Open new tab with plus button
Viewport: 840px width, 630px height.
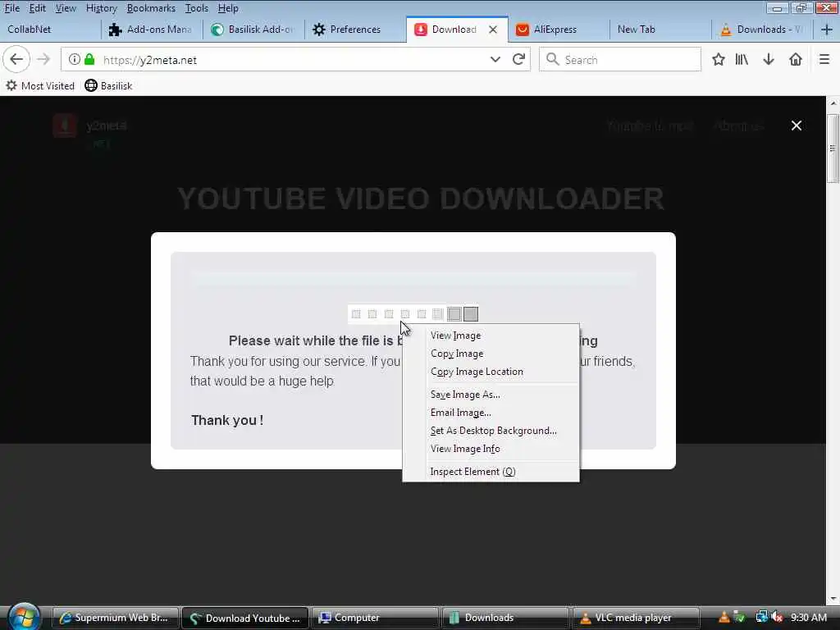(x=827, y=30)
